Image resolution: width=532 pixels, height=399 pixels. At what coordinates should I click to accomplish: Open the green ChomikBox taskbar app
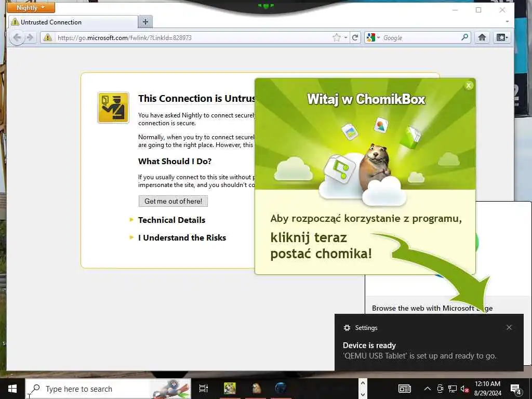coord(230,389)
